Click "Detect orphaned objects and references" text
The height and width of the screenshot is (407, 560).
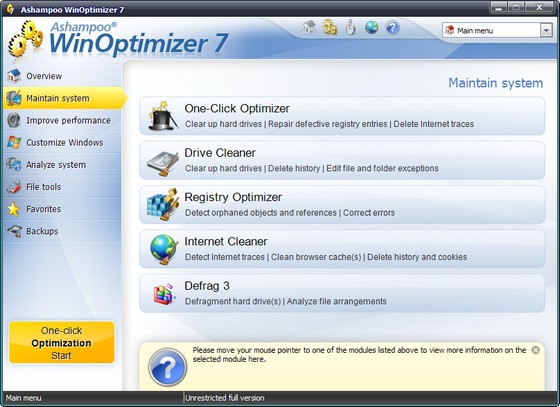coord(260,213)
